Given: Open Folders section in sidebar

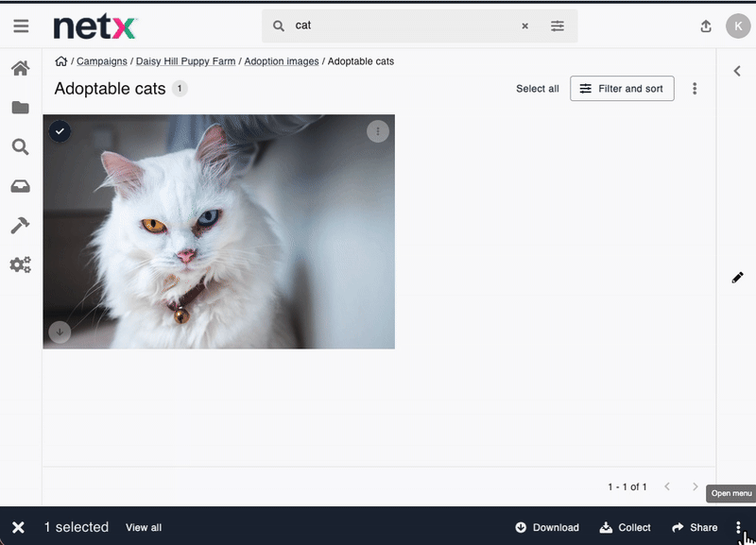Looking at the screenshot, I should click(20, 108).
